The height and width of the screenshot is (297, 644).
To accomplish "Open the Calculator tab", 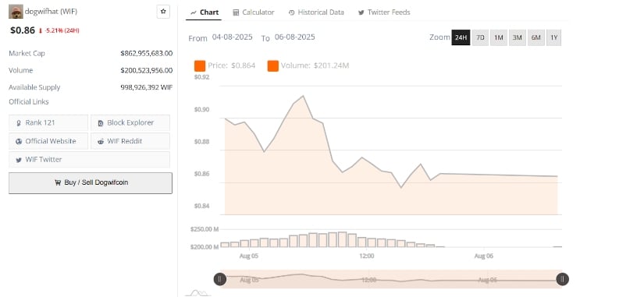I will [254, 12].
